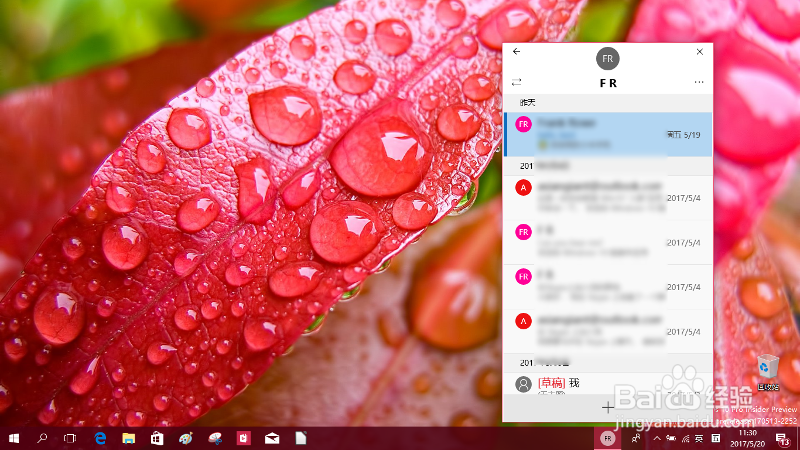Click the battery status tray icon
Viewport: 800px width, 450px height.
(671, 438)
